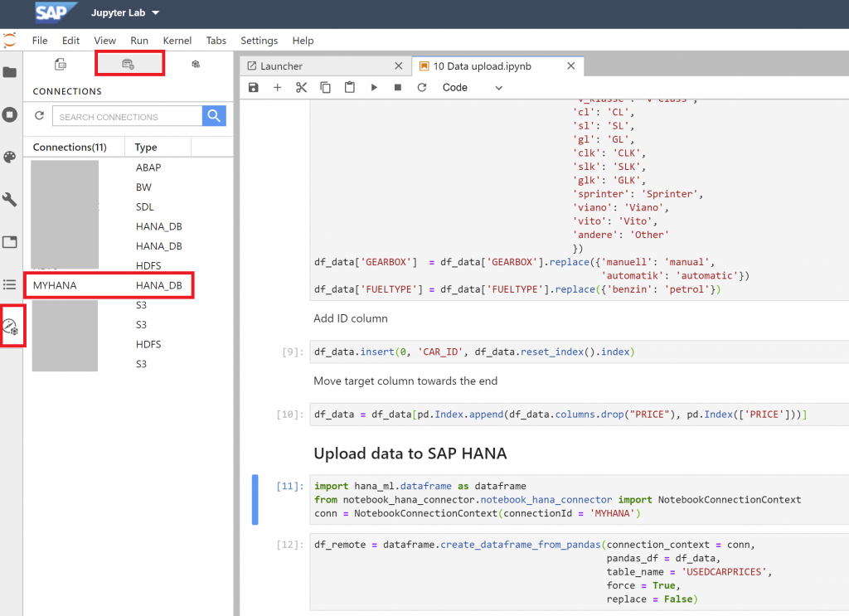Cut the selected cell
This screenshot has width=849, height=616.
(302, 87)
